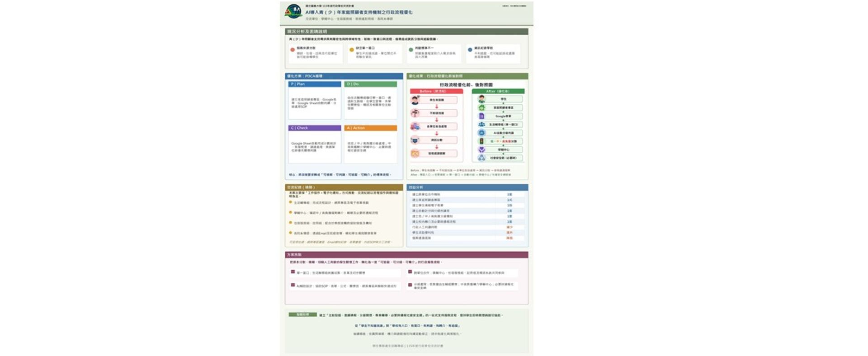Click the red Before column header
This screenshot has width=868, height=356.
pyautogui.click(x=436, y=91)
